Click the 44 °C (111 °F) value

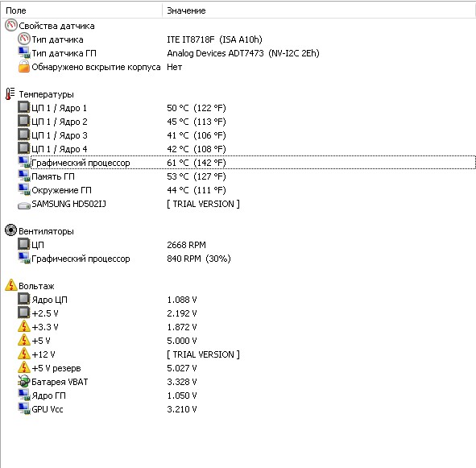197,190
